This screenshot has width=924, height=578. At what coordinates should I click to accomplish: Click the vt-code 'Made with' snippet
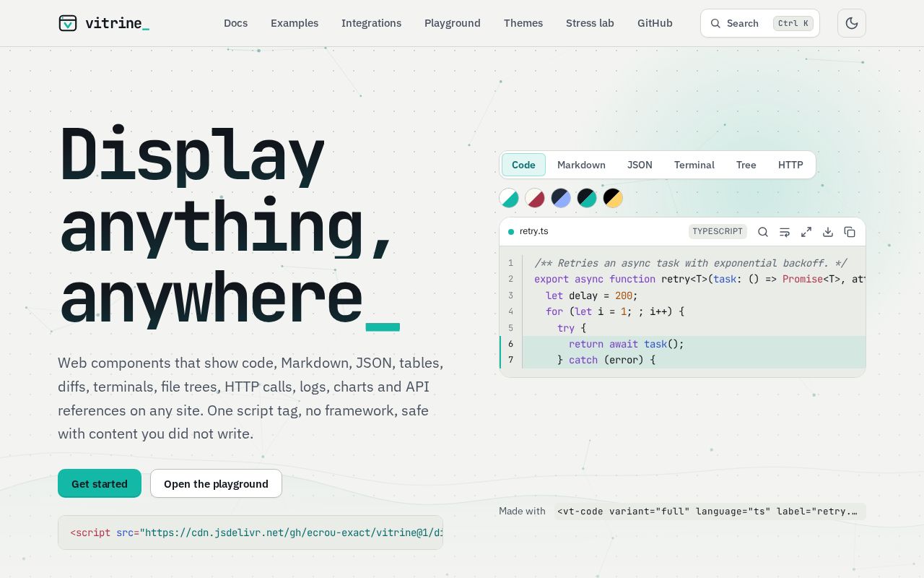710,512
